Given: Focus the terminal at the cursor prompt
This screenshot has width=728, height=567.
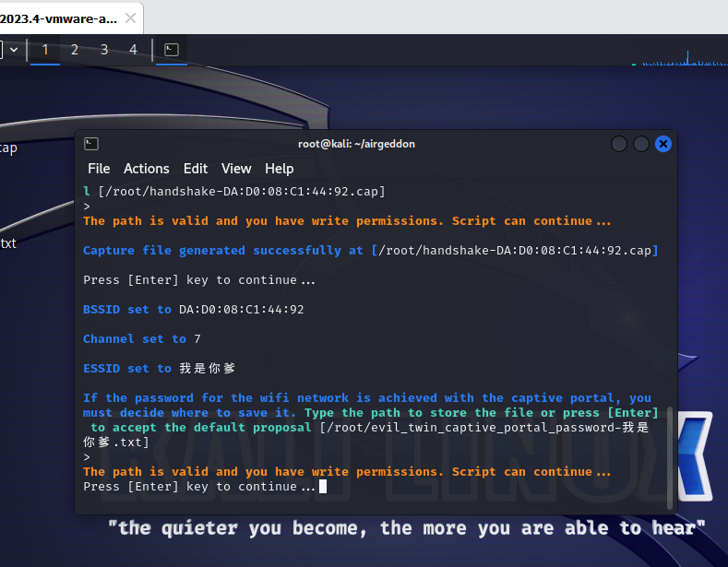Looking at the screenshot, I should 323,487.
